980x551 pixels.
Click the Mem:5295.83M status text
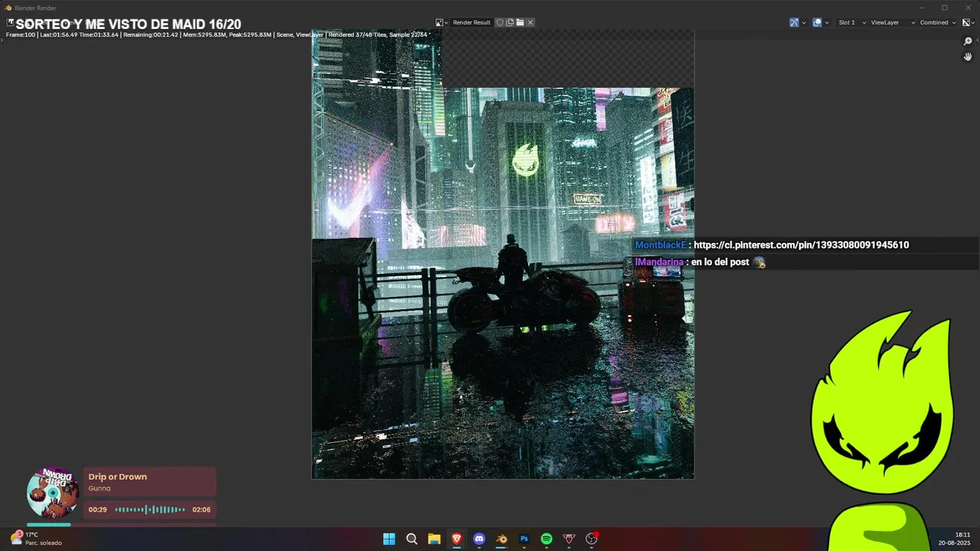[x=204, y=34]
